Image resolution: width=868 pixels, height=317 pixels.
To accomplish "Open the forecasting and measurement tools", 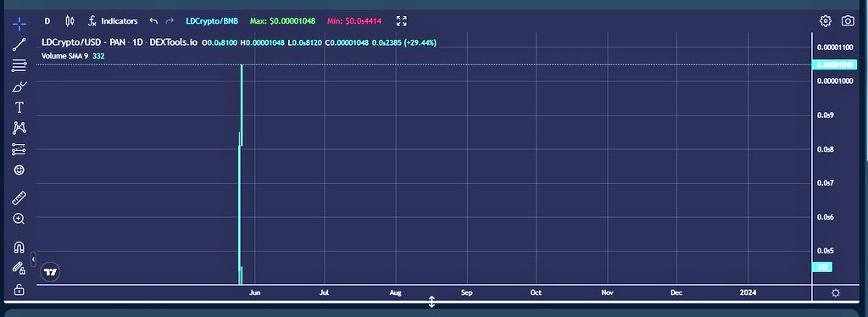I will pyautogui.click(x=19, y=149).
